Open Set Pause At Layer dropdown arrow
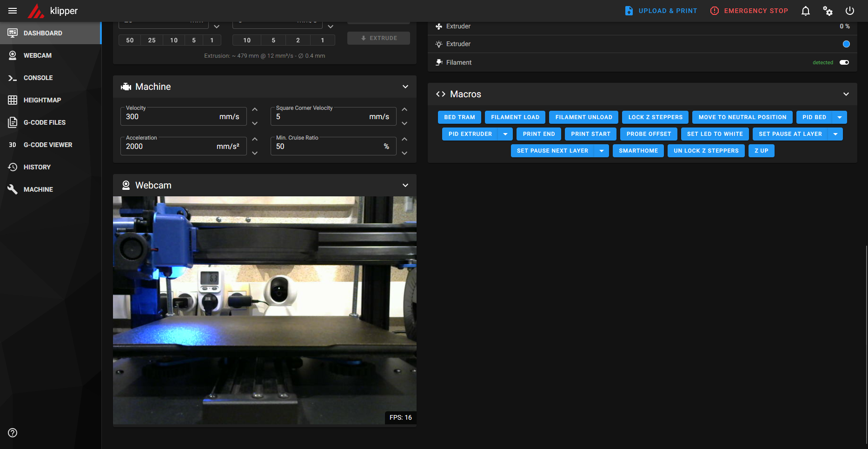 click(835, 134)
